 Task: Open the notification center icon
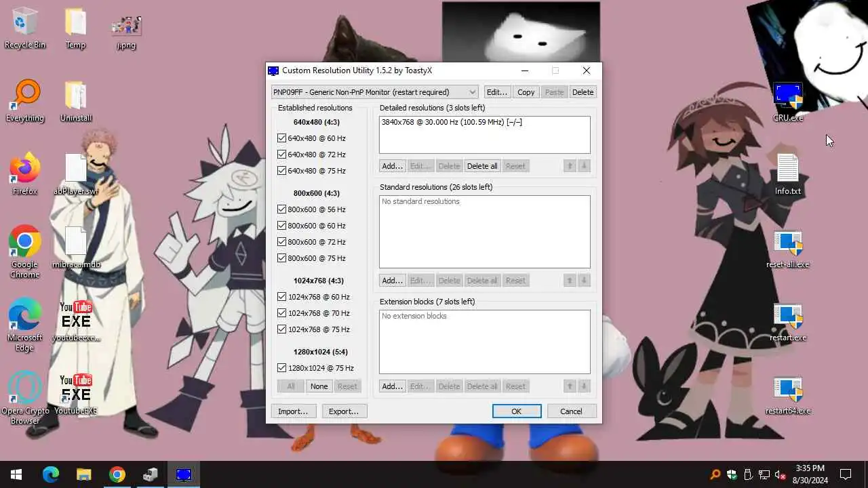point(846,474)
